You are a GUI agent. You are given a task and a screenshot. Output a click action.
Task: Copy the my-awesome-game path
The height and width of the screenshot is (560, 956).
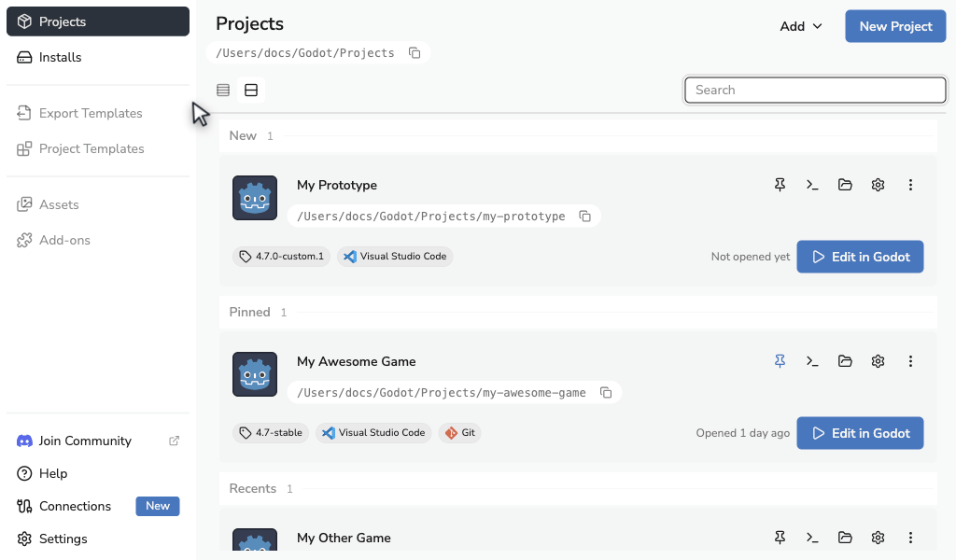605,392
